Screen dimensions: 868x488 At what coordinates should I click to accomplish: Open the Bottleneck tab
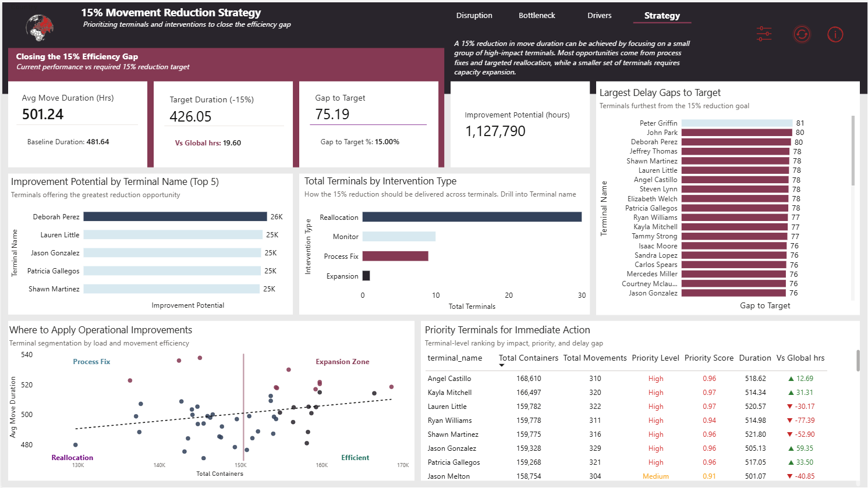[x=537, y=16]
